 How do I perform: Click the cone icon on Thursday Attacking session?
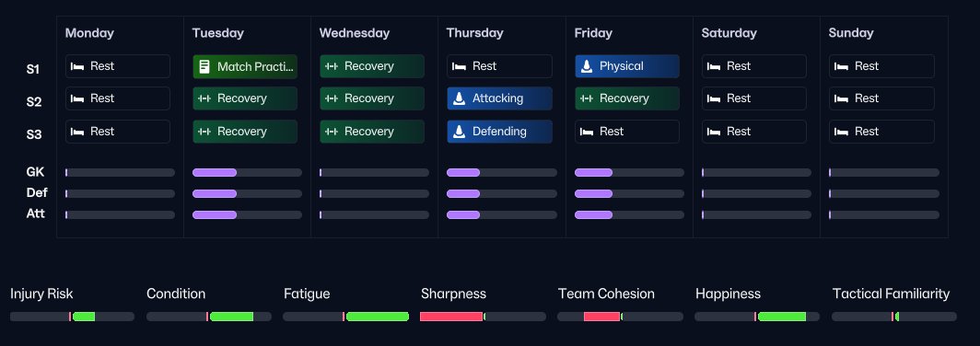[x=460, y=98]
